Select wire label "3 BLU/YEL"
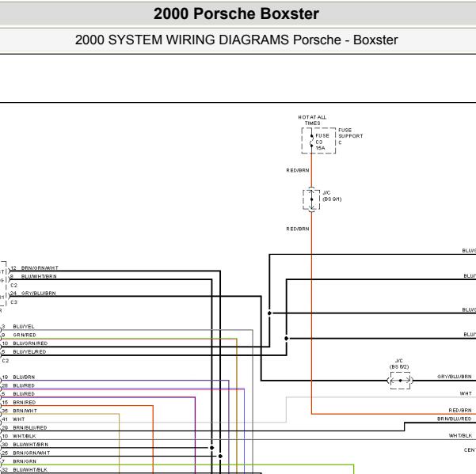 pyautogui.click(x=18, y=327)
